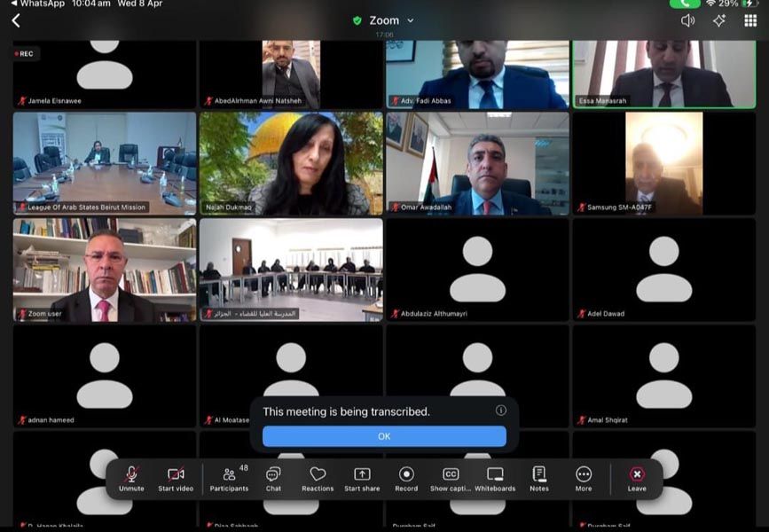Toggle Show captions
Viewport: 769px width, 532px height.
pos(451,479)
